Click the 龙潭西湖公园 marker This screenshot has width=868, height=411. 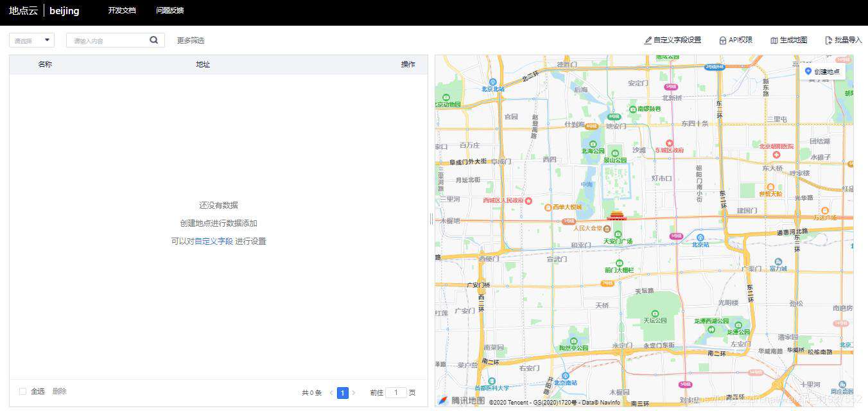[711, 329]
